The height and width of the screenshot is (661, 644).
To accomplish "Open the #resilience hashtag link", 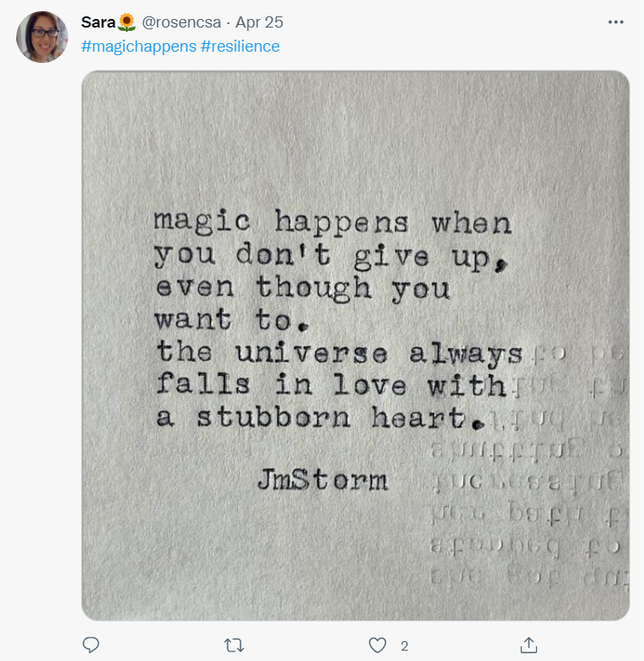I will 240,47.
